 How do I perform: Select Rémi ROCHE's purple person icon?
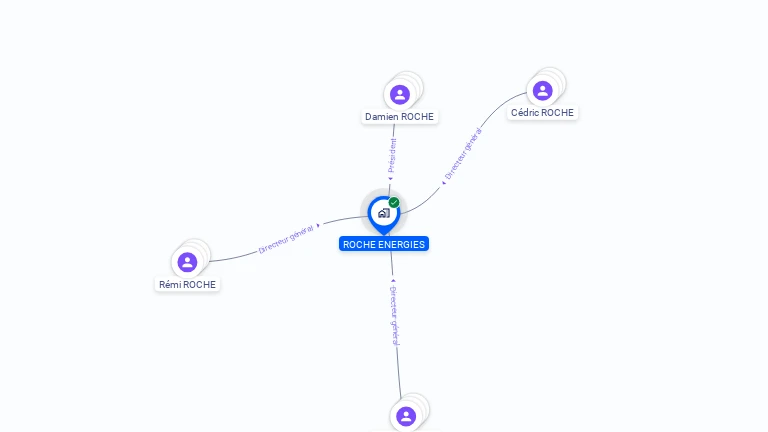[187, 262]
